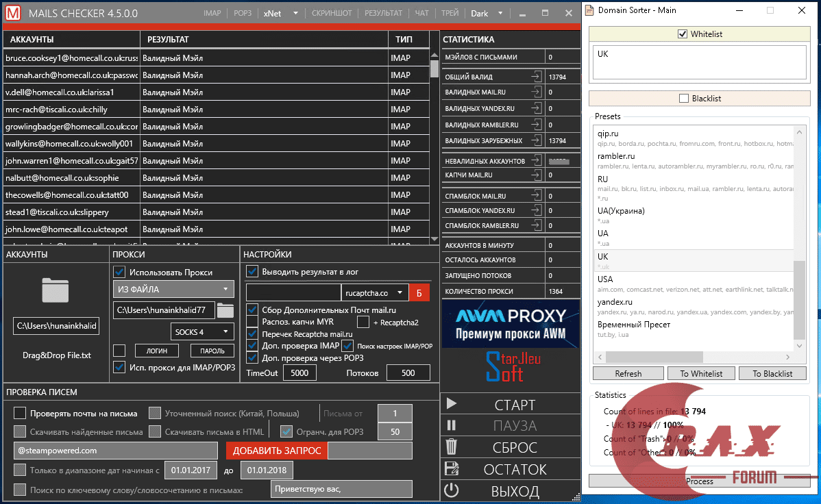Viewport: 821px width, 504px height.
Task: Click the folder icon beside the proxy file path
Action: (x=225, y=310)
